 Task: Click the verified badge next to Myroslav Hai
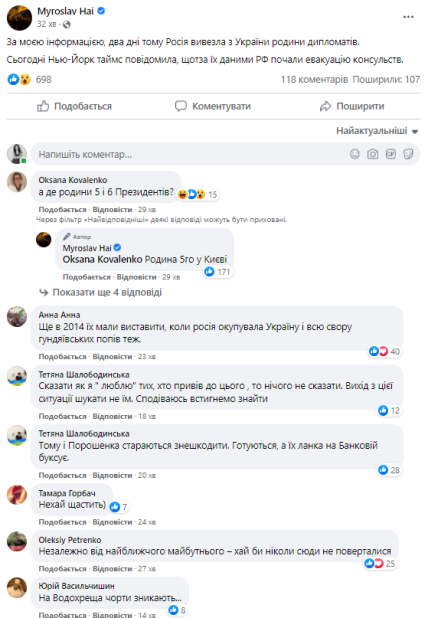(101, 11)
